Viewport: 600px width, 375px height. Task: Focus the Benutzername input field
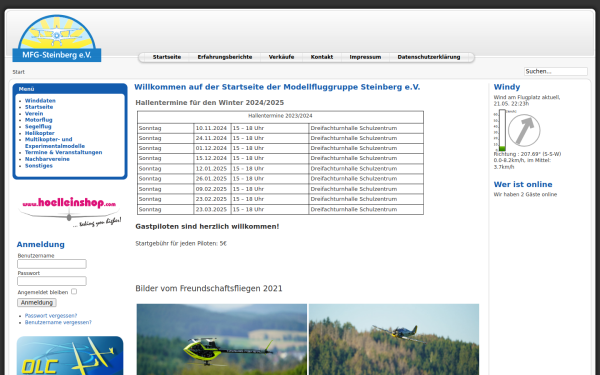point(52,264)
